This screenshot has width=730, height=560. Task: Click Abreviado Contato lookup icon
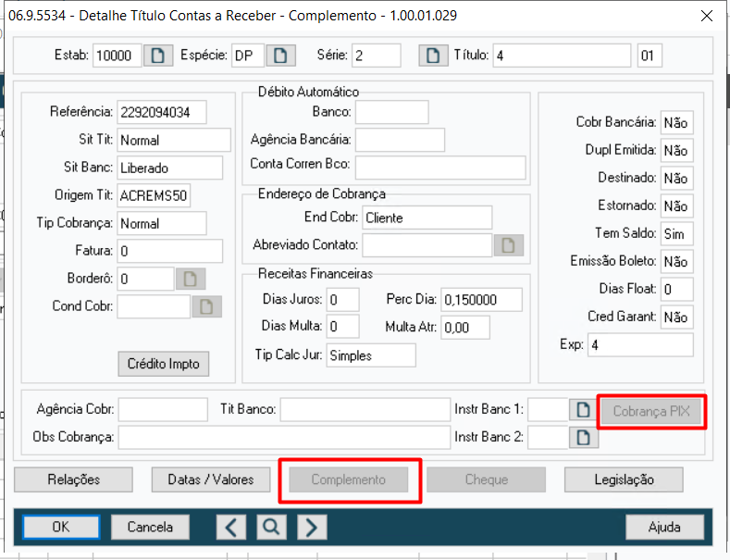click(x=508, y=245)
